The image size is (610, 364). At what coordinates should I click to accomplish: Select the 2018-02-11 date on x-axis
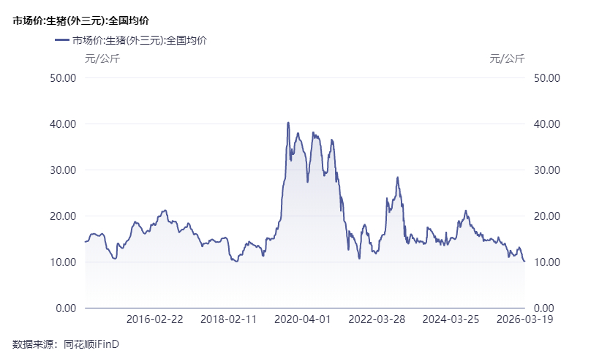229,319
